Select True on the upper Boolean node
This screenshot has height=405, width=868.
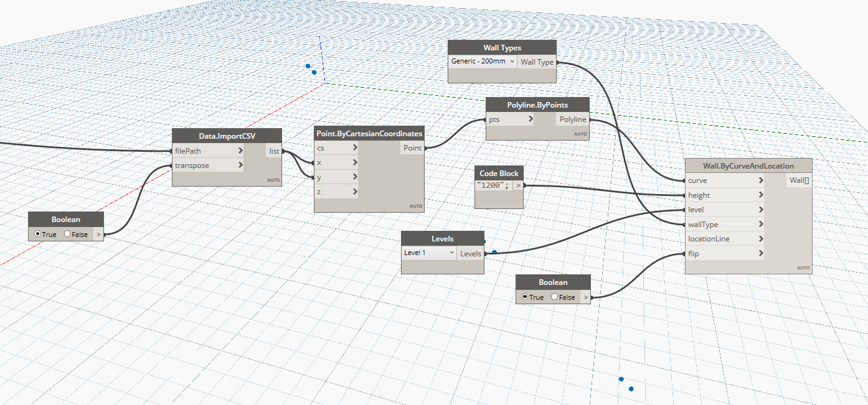pyautogui.click(x=39, y=234)
